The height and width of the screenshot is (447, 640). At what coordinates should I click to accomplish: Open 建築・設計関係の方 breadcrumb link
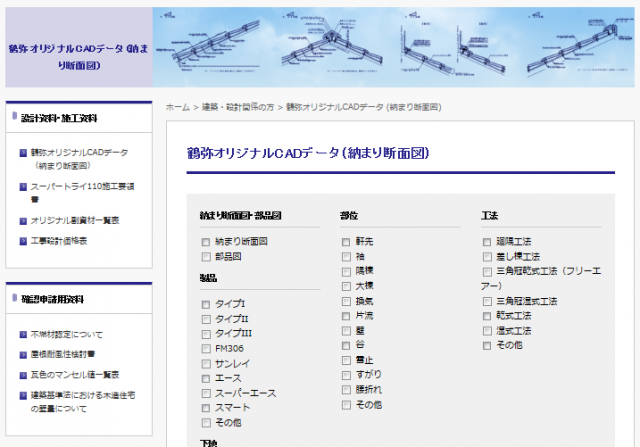pyautogui.click(x=238, y=107)
